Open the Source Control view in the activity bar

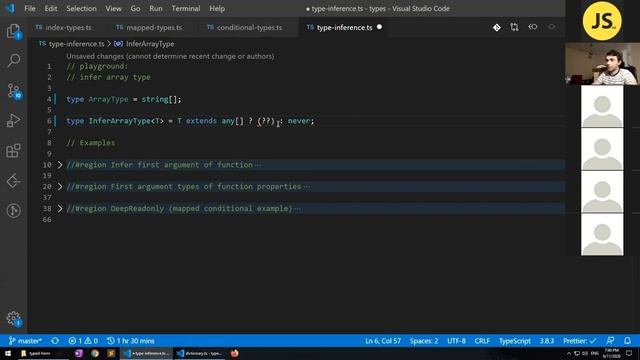13,91
